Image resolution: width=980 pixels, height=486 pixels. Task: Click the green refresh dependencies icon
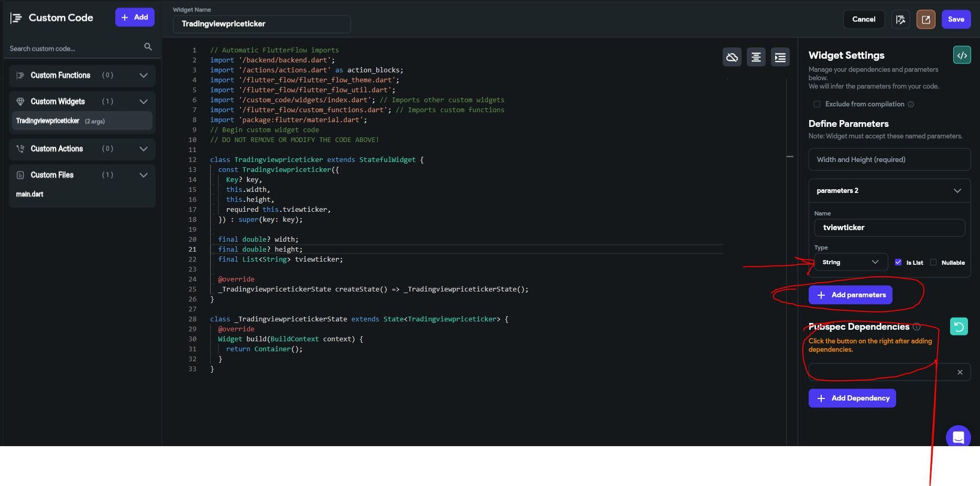959,327
